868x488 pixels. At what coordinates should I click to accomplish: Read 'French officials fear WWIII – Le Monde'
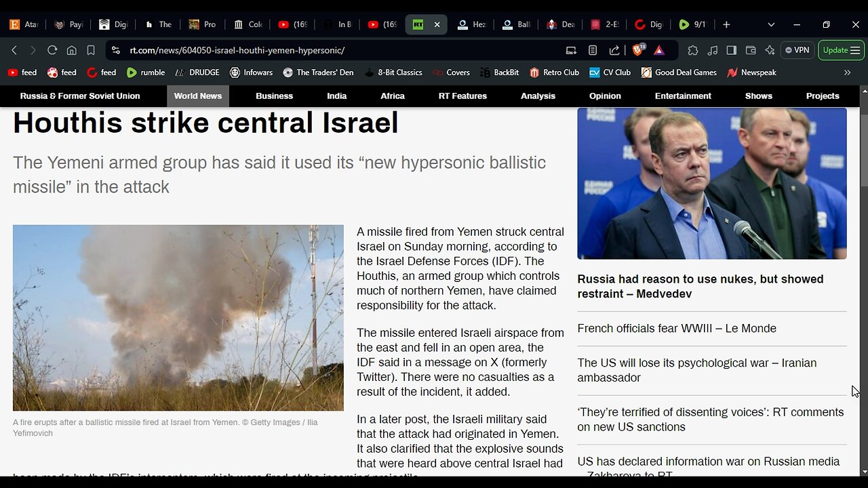coord(677,329)
